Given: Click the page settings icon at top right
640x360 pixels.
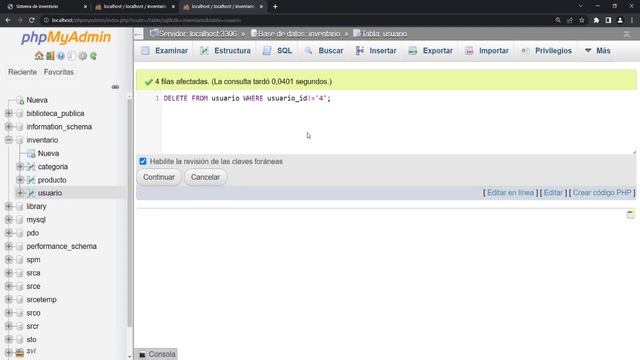Looking at the screenshot, I should (x=627, y=34).
